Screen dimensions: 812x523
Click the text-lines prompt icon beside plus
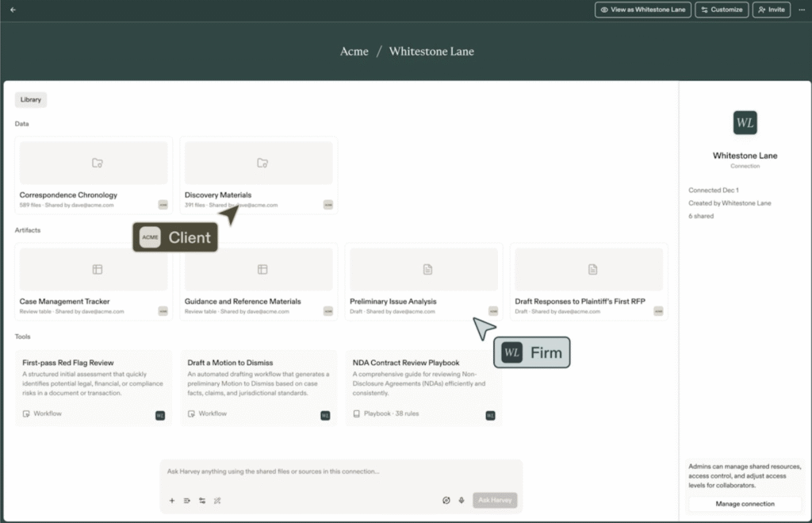click(187, 501)
